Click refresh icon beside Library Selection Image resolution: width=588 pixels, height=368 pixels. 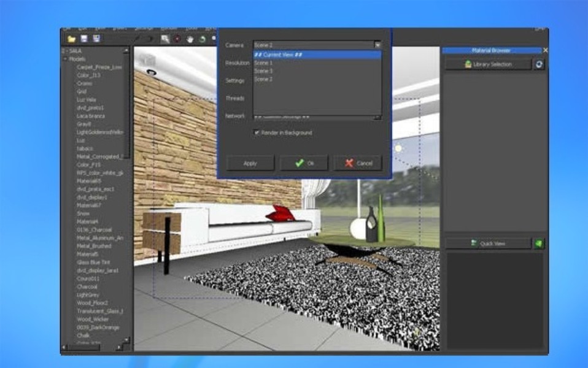[x=539, y=64]
